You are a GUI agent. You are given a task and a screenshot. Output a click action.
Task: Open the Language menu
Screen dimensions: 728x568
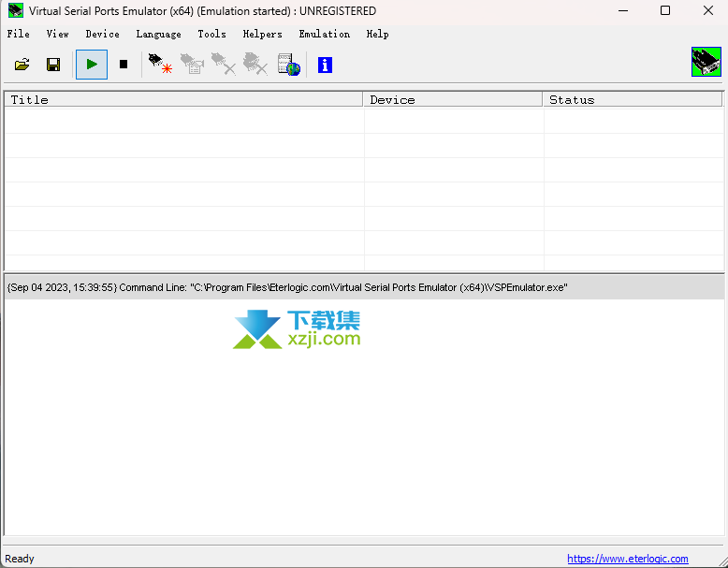click(x=158, y=35)
